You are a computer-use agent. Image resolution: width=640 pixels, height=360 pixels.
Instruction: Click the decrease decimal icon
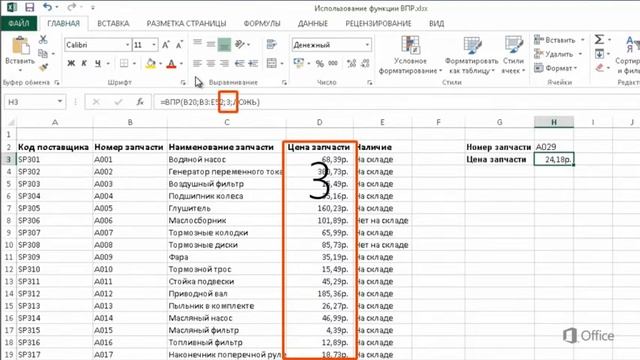tap(365, 63)
